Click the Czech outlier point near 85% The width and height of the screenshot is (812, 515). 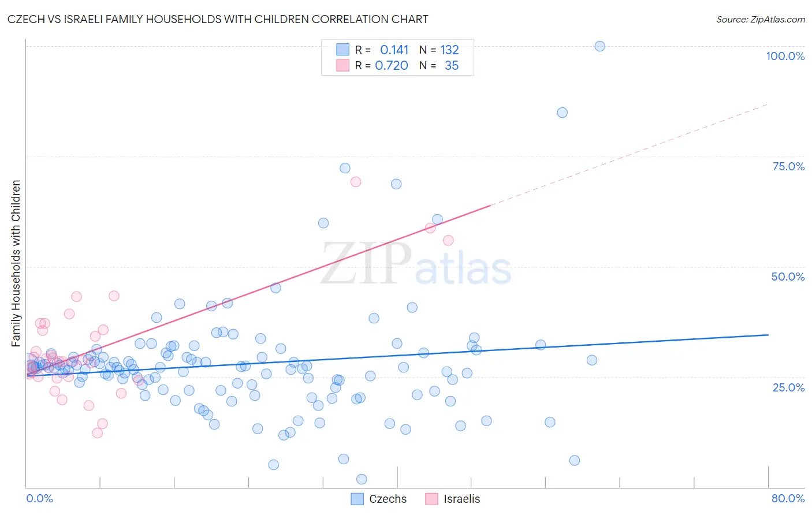562,113
